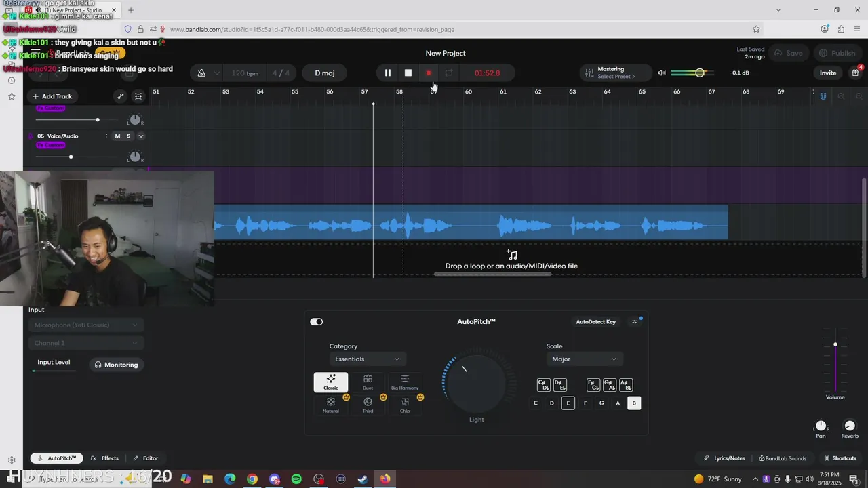Toggle the collapse tracks icon

tap(138, 96)
